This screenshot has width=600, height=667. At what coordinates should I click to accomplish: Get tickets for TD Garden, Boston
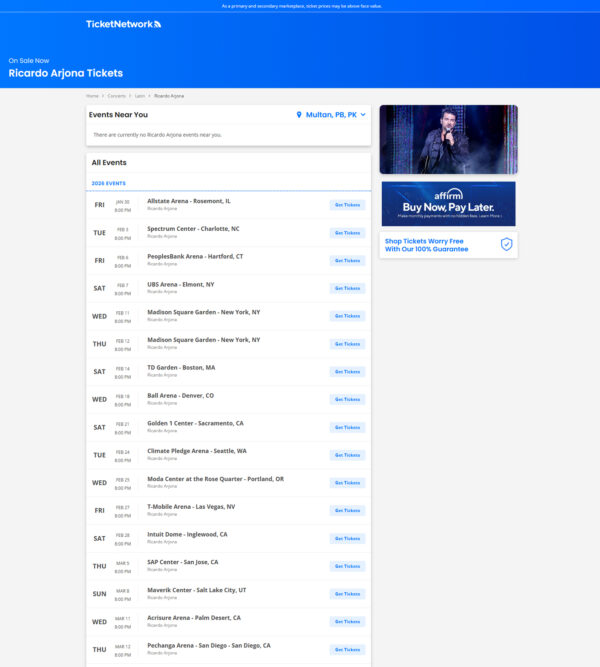coord(347,372)
